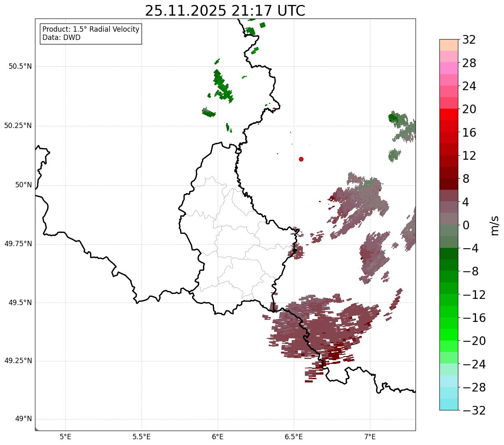Image resolution: width=504 pixels, height=445 pixels.
Task: Click the cyan bottom colorbar segment
Action: coord(449,404)
